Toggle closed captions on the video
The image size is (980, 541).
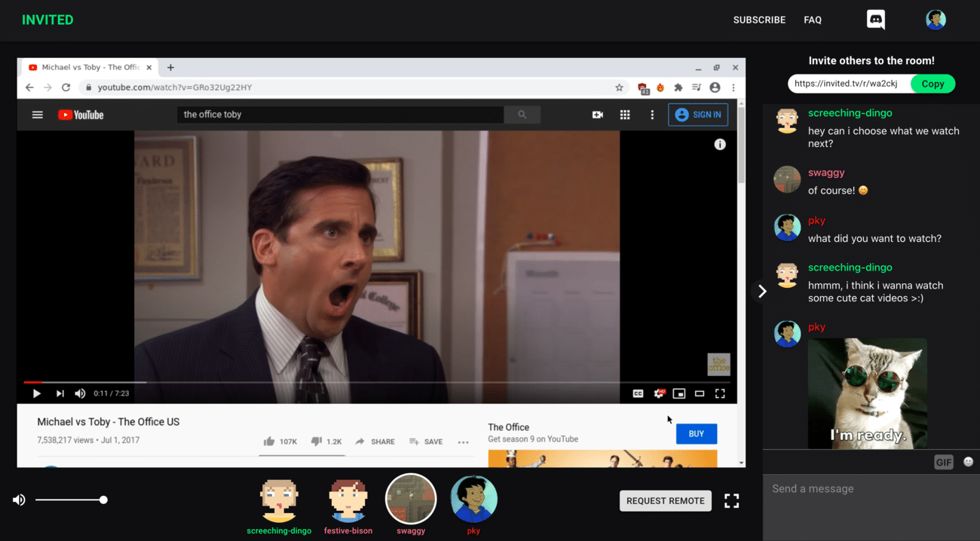pyautogui.click(x=638, y=393)
